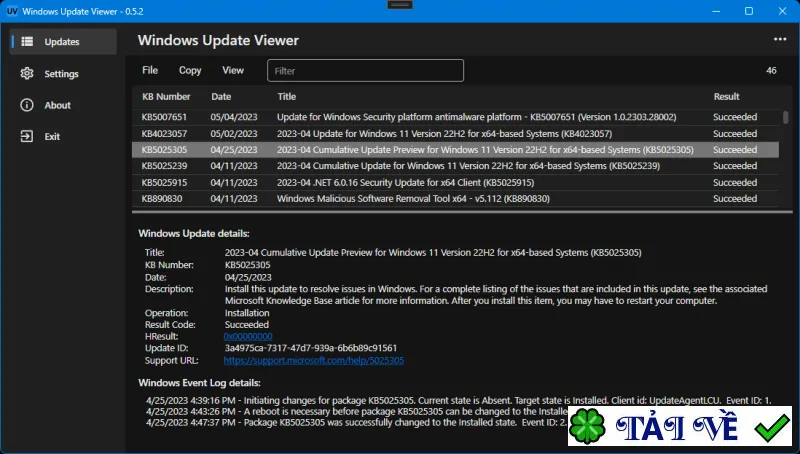800x454 pixels.
Task: Select the KB5007651 row
Action: click(455, 117)
